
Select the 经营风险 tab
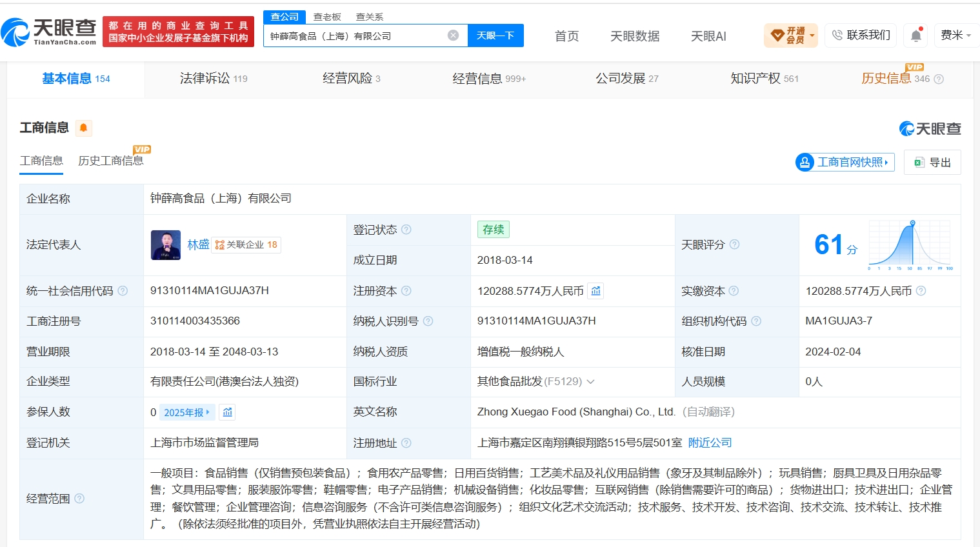click(352, 79)
